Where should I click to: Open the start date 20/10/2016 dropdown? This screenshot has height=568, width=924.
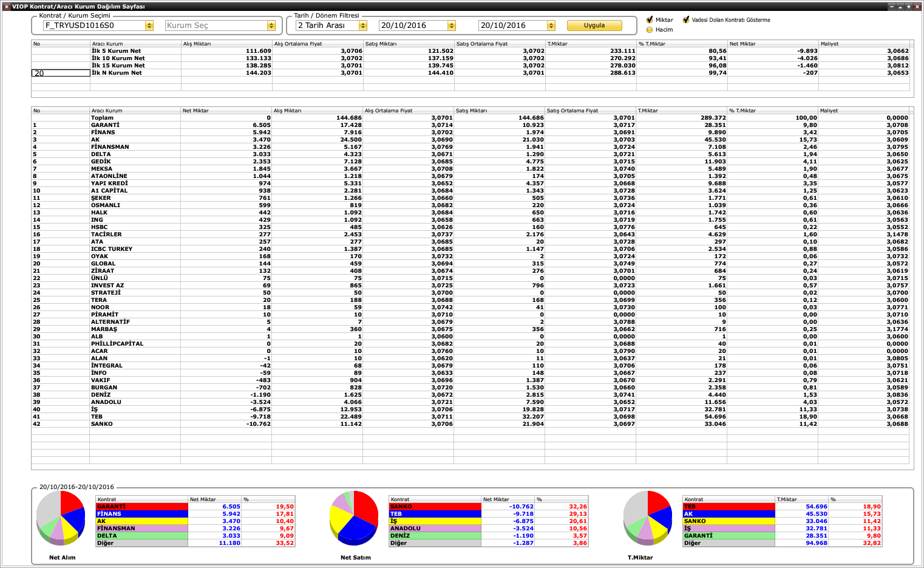(452, 26)
